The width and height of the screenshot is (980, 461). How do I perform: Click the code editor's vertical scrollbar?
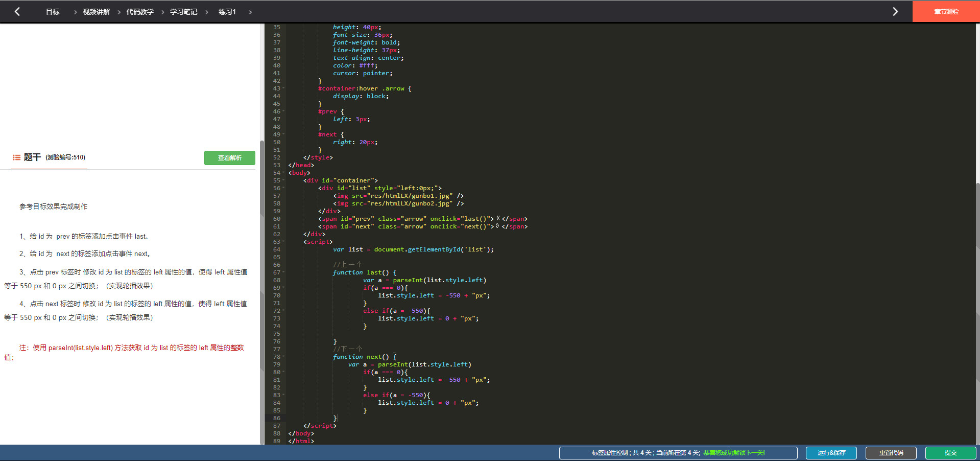(x=977, y=313)
